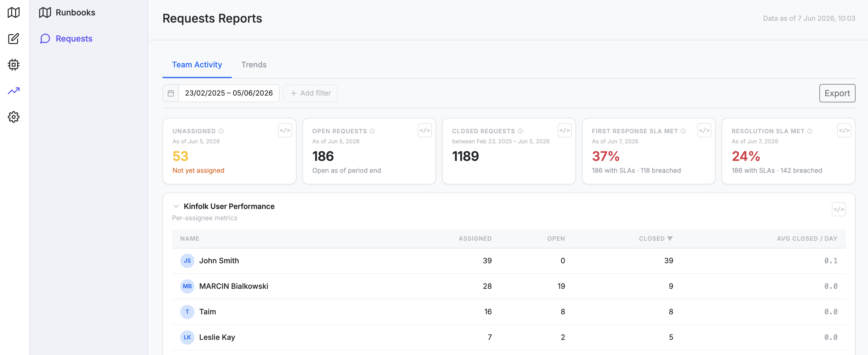Image resolution: width=868 pixels, height=355 pixels.
Task: Sort by the Closed column header
Action: [655, 239]
